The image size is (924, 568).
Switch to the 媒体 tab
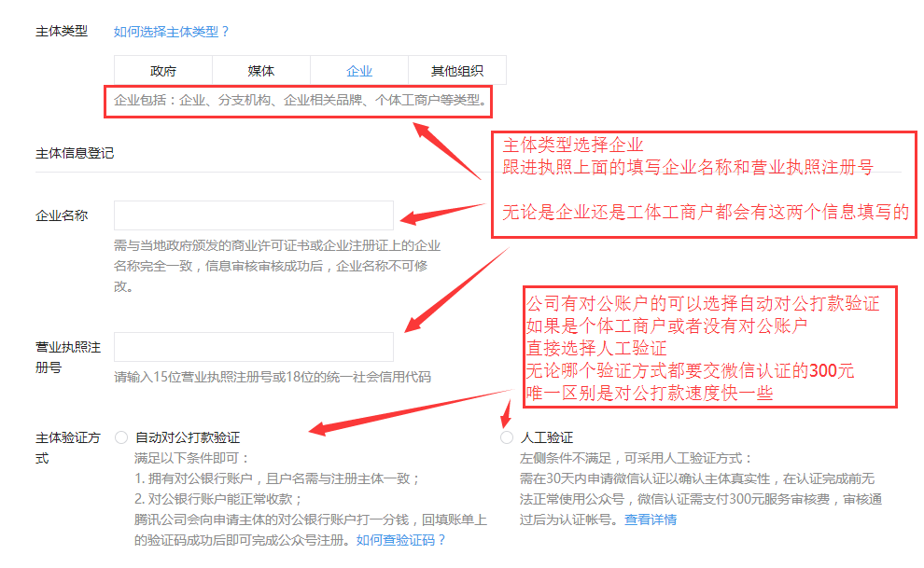pyautogui.click(x=261, y=71)
